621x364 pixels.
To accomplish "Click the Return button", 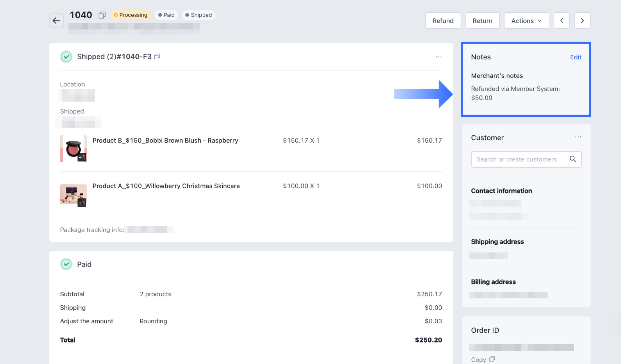I will pyautogui.click(x=482, y=21).
